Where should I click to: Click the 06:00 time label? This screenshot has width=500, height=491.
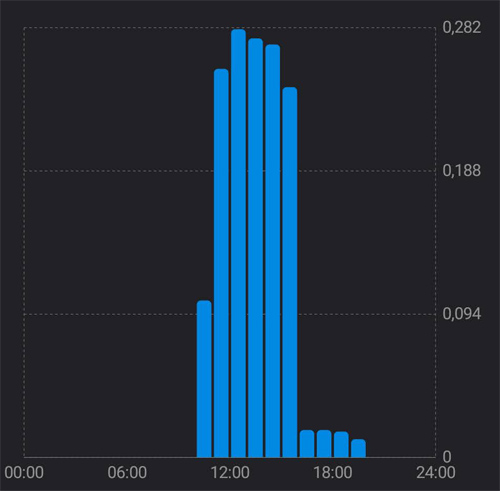(127, 473)
